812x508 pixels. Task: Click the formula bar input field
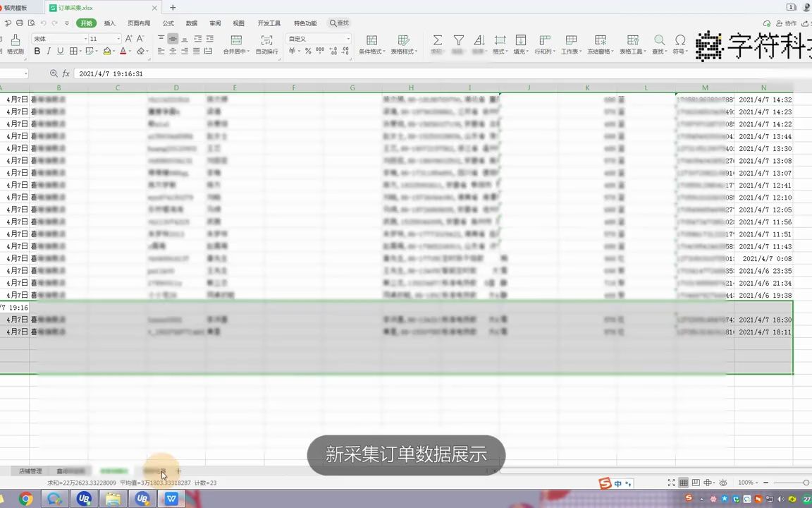(211, 73)
